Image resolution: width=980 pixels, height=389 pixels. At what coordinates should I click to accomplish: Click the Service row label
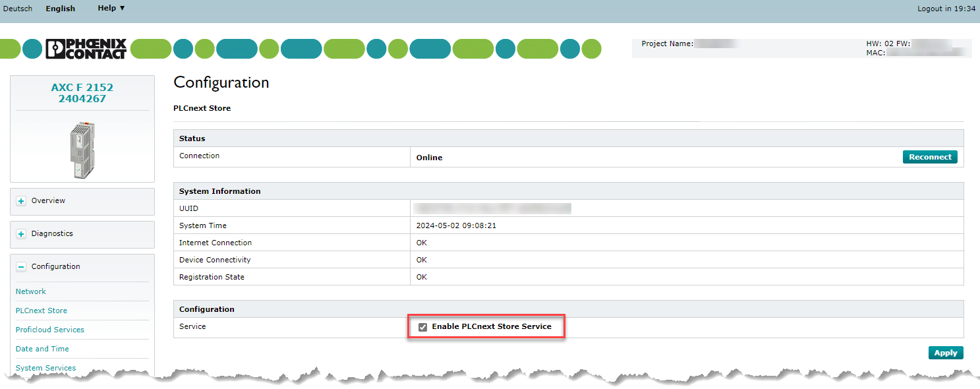tap(192, 326)
